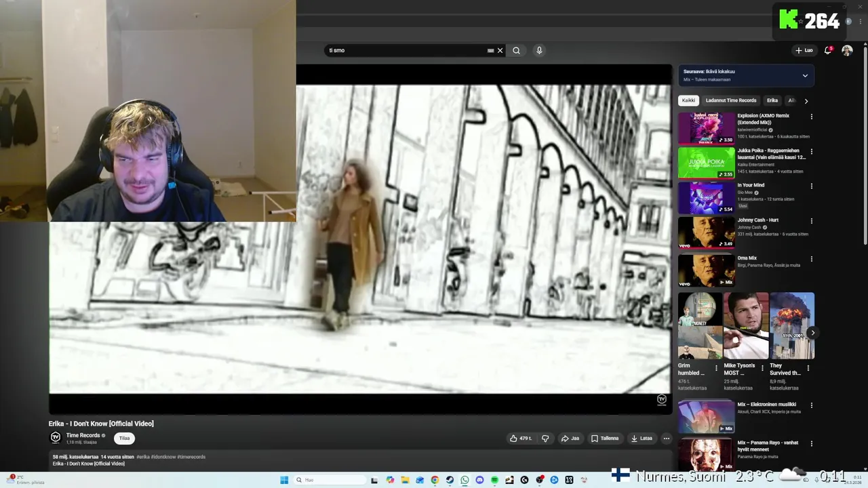The image size is (868, 488).
Task: Open options for Oma Mix
Action: pyautogui.click(x=812, y=259)
